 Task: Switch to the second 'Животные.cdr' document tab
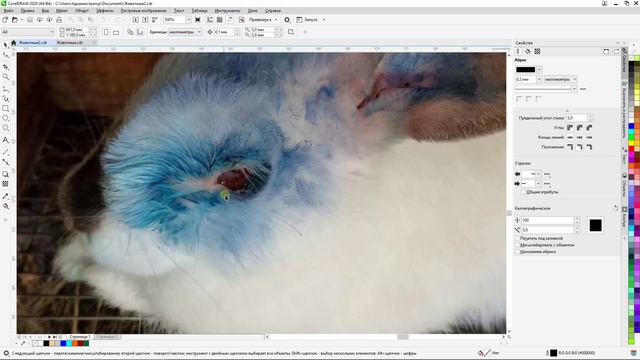point(69,42)
